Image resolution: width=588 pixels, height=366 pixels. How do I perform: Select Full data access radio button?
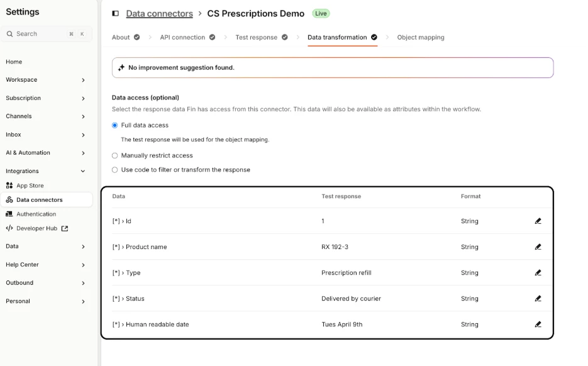[x=114, y=125]
